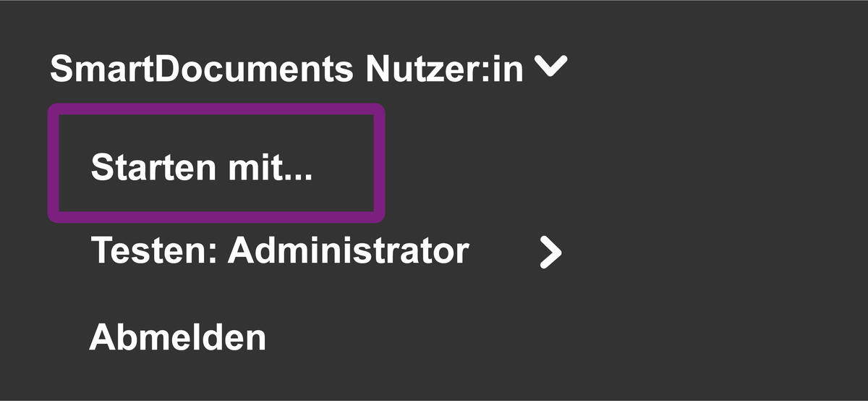Viewport: 868px width, 401px height.
Task: Click the Starten mit... text
Action: [201, 168]
